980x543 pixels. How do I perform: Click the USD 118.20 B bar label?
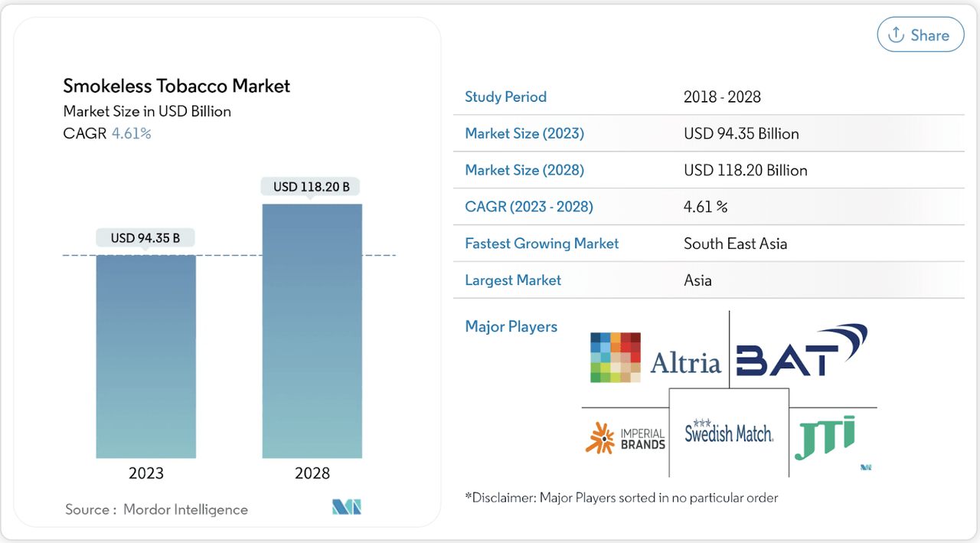pyautogui.click(x=312, y=187)
